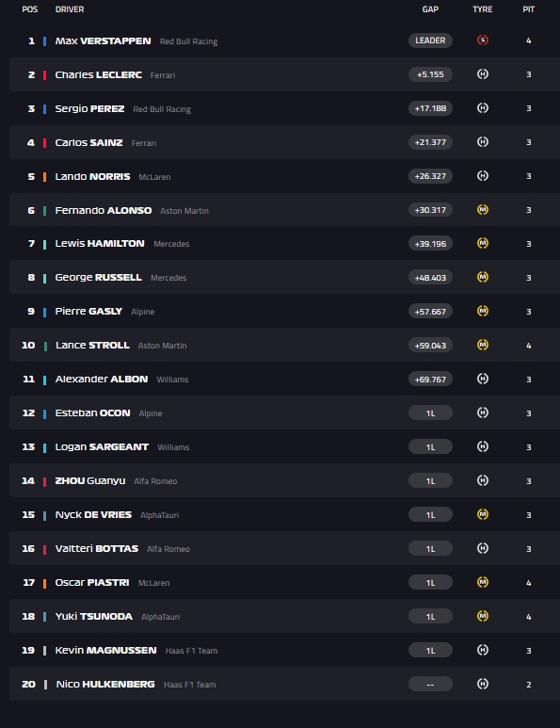This screenshot has width=560, height=728.
Task: Click Hulkenberg's hard tyre icon
Action: pos(483,684)
